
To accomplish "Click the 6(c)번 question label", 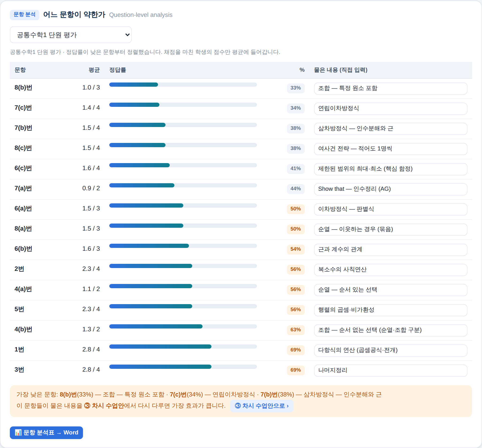I will [x=23, y=168].
